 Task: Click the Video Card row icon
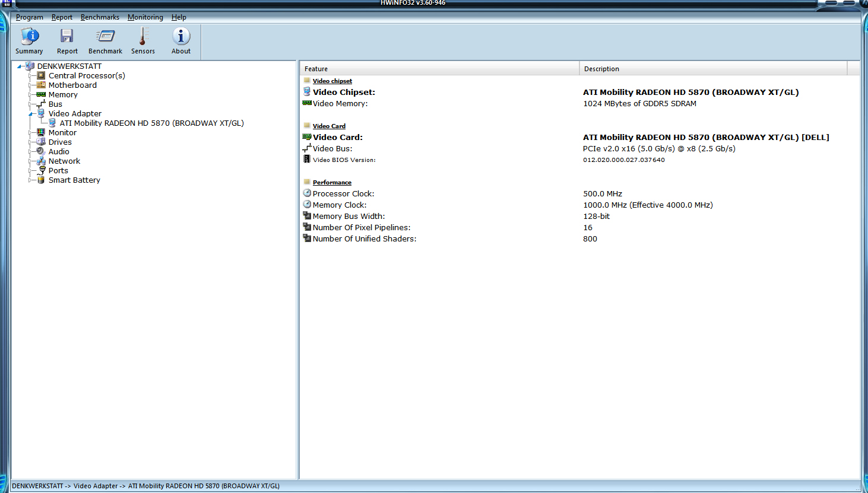point(307,136)
